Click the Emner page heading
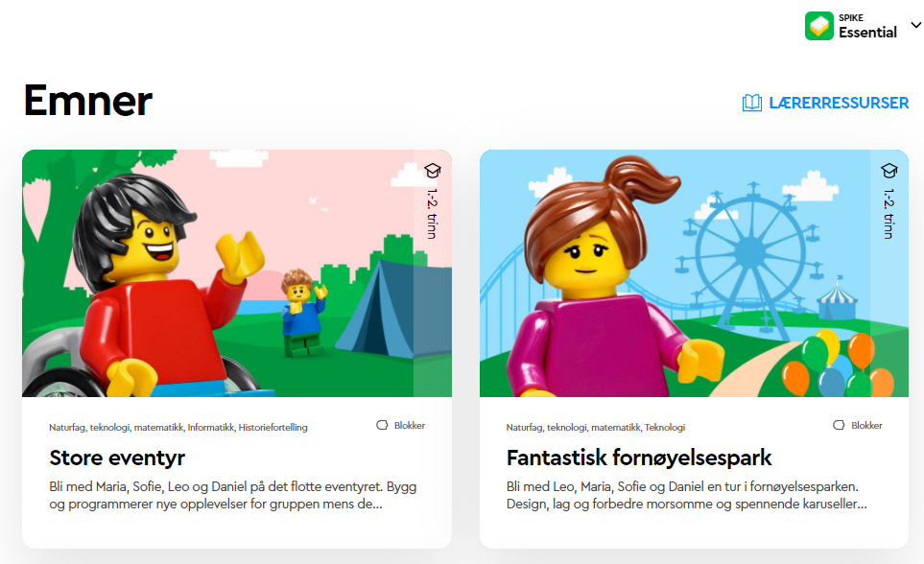The width and height of the screenshot is (924, 564). [x=88, y=101]
